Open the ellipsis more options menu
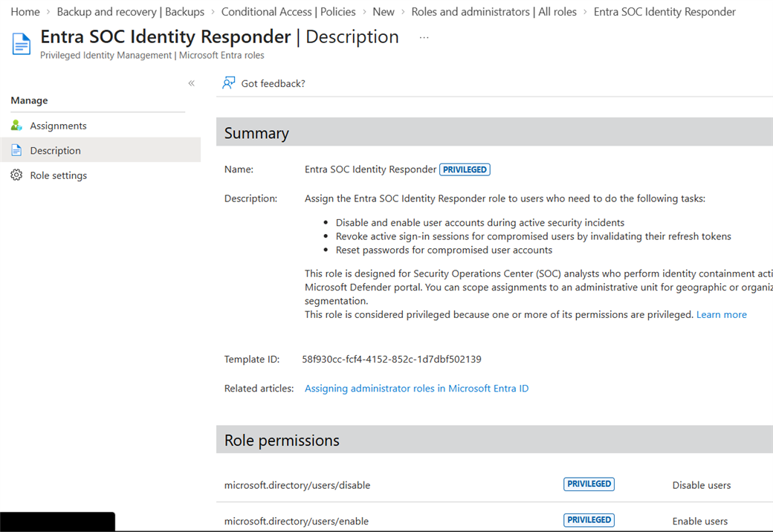Image resolution: width=773 pixels, height=532 pixels. pos(424,37)
